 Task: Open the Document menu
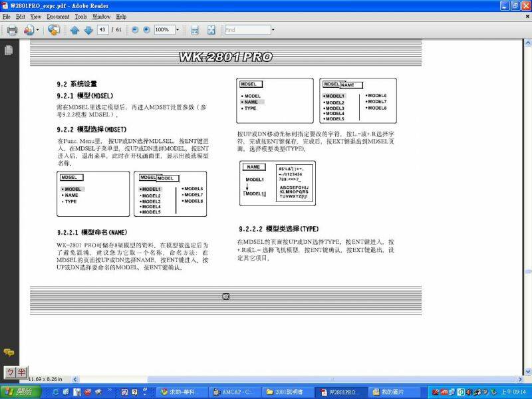pos(58,16)
